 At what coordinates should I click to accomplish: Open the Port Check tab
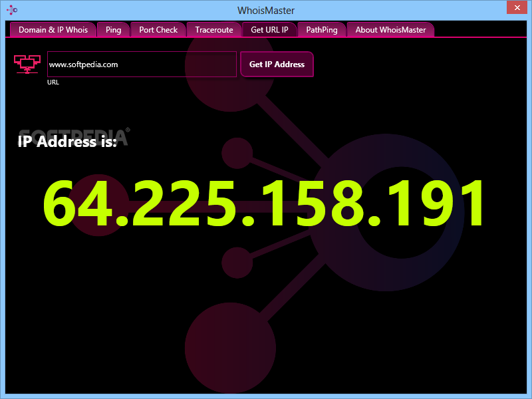(x=158, y=30)
